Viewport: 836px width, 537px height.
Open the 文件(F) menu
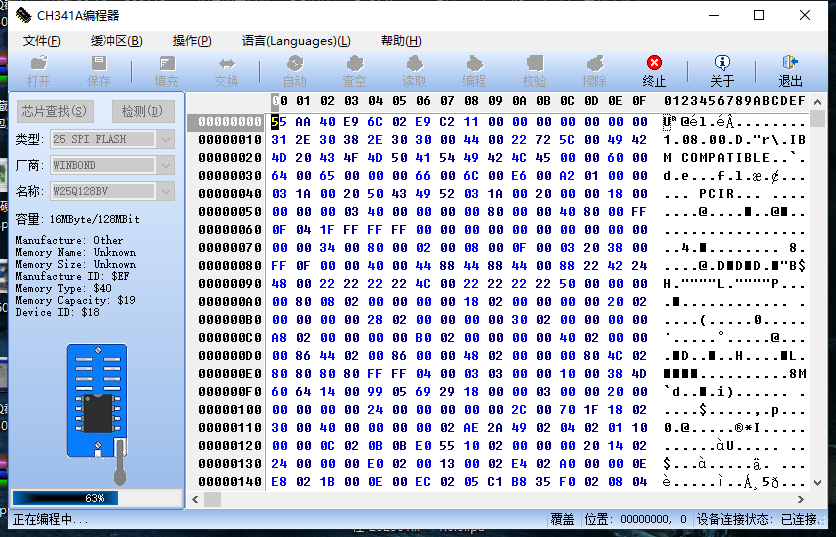coord(41,41)
